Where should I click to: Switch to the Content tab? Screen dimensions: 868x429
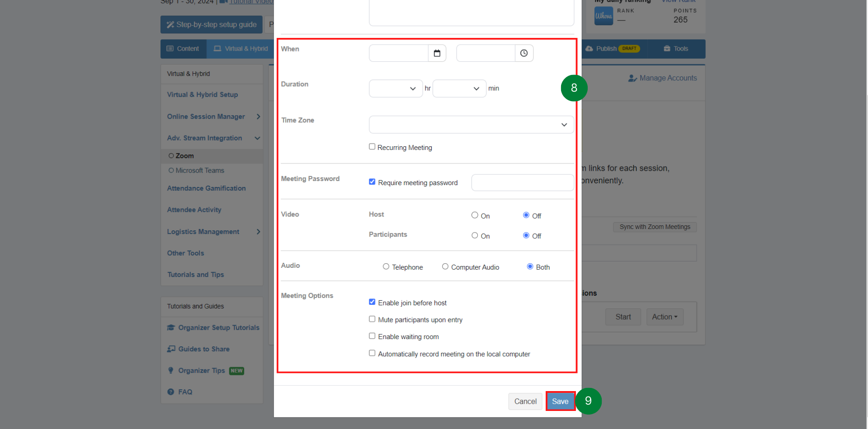pyautogui.click(x=183, y=49)
